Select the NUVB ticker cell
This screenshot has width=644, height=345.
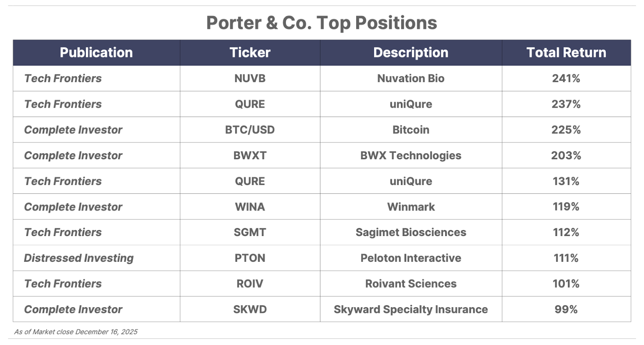pos(250,78)
